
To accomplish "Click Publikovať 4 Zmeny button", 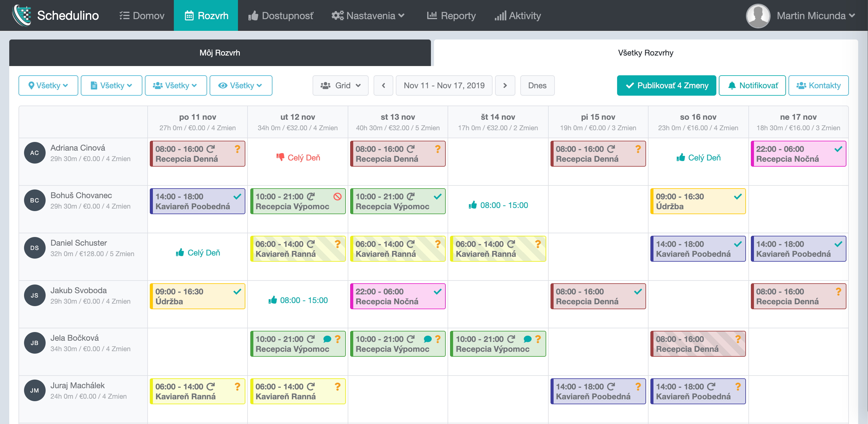I will tap(666, 85).
